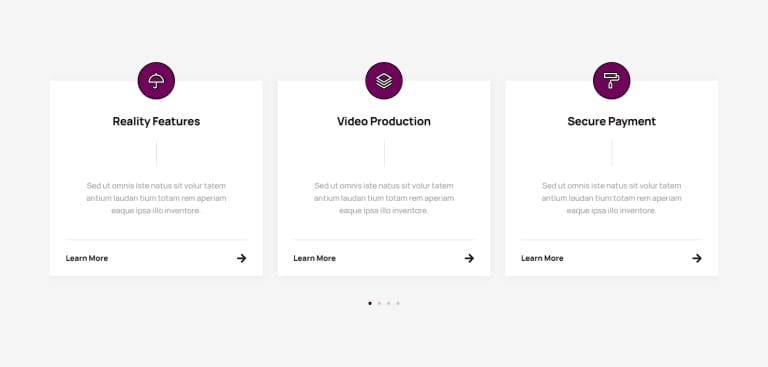
Task: Select the Reality Features heading
Action: tap(156, 122)
